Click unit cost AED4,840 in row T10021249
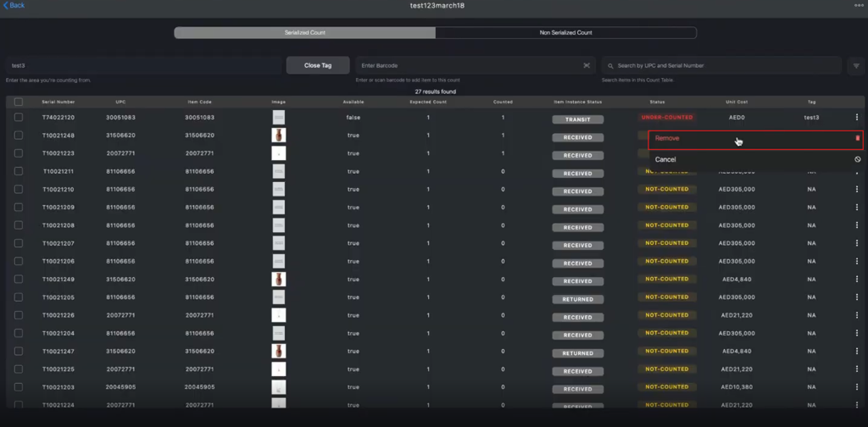The width and height of the screenshot is (868, 427). click(x=737, y=280)
